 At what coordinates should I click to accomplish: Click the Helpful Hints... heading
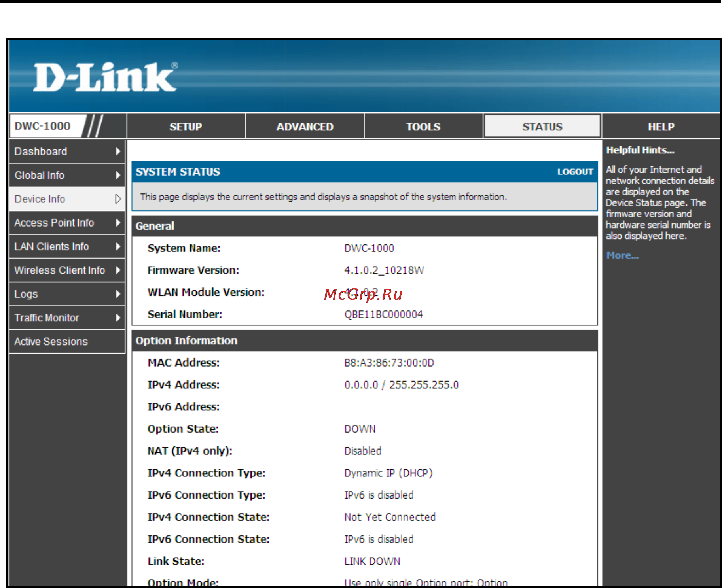(640, 150)
